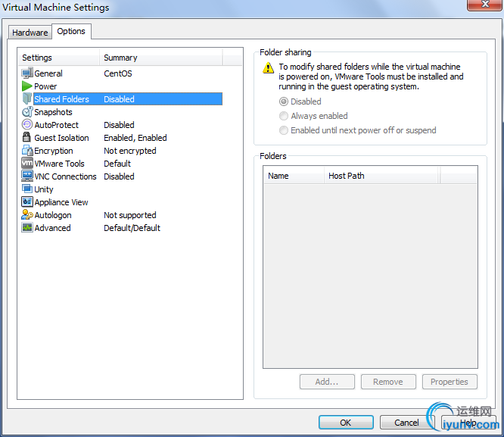Select the VMware Tools row

point(122,164)
